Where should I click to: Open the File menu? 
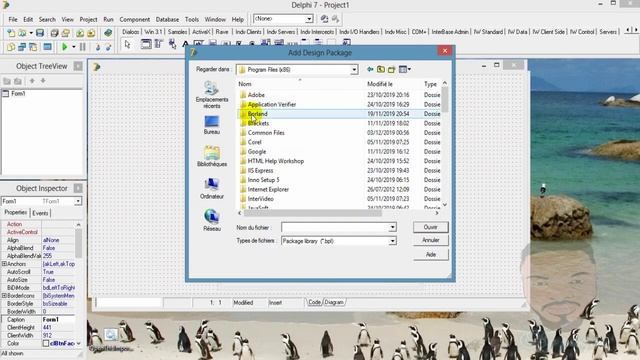click(x=13, y=19)
